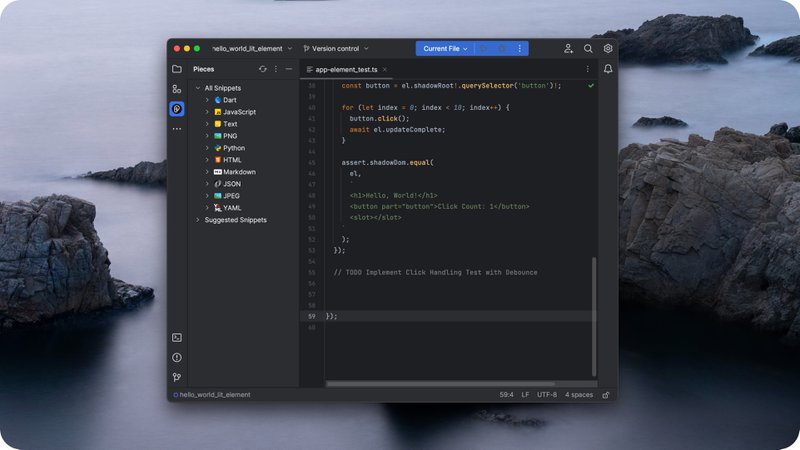Open Pieces panel options menu
The height and width of the screenshot is (450, 800).
(x=276, y=69)
